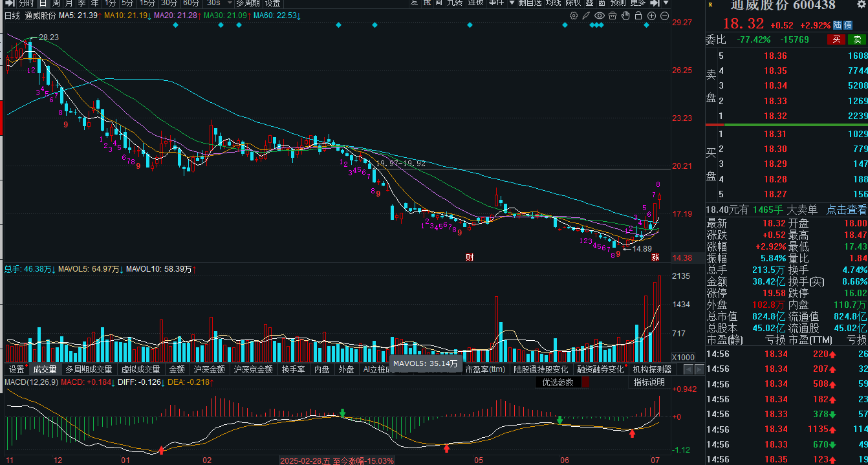Click the R icon beside stock name
The height and width of the screenshot is (465, 868).
click(710, 5)
